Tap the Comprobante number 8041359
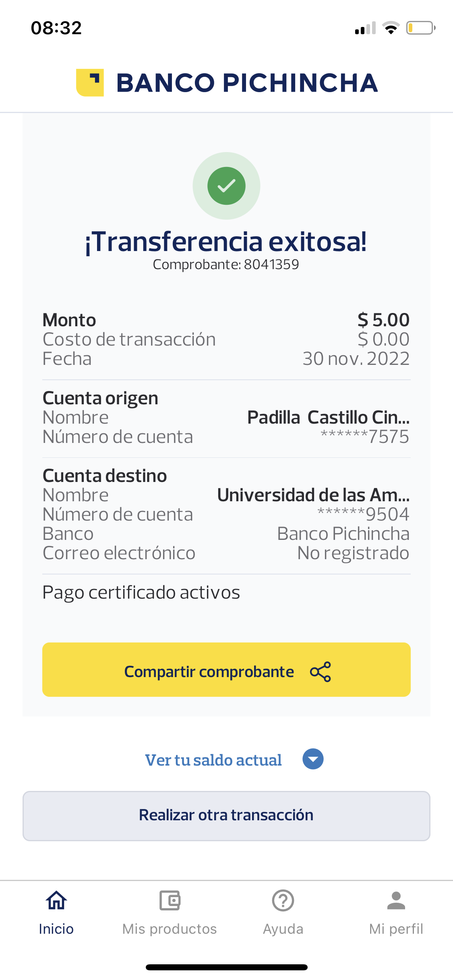The height and width of the screenshot is (980, 453). (x=271, y=264)
